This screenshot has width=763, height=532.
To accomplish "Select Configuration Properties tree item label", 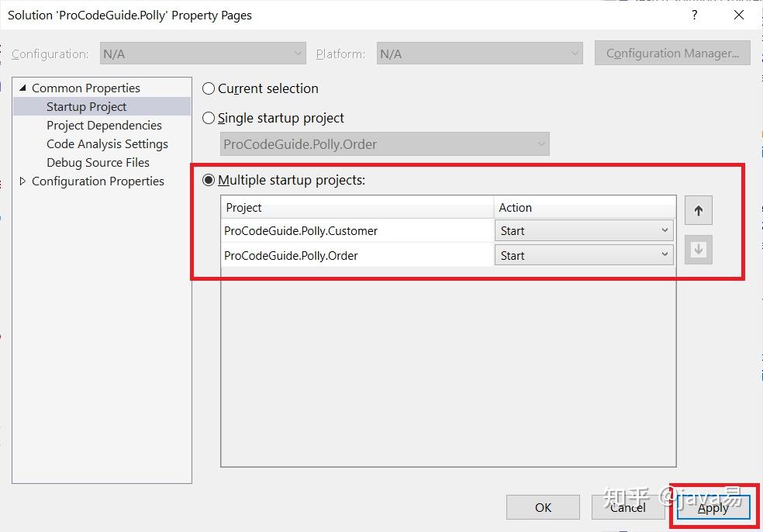I will coord(98,181).
